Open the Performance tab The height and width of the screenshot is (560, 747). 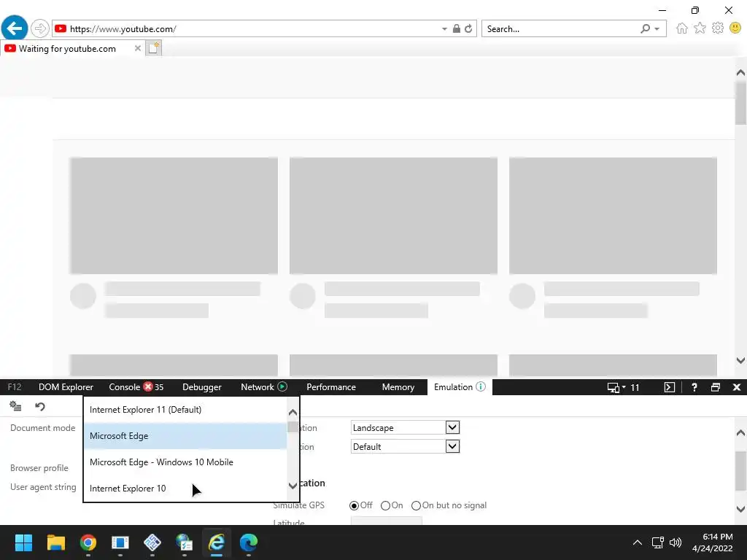click(331, 387)
